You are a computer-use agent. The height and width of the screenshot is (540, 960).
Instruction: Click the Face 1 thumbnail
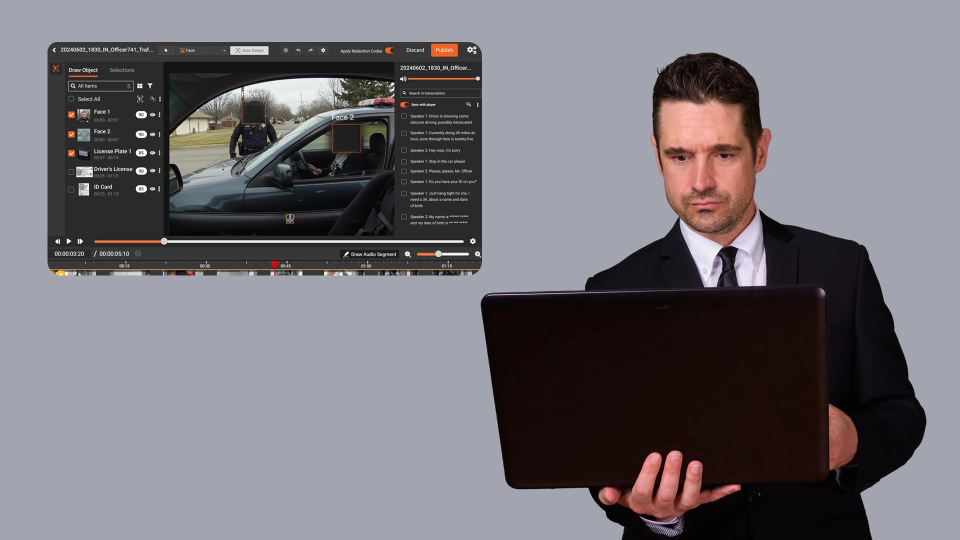point(84,115)
